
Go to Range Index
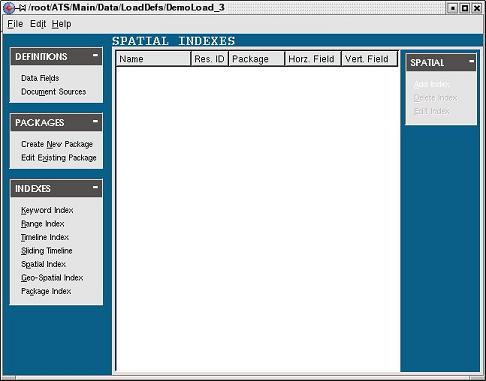pos(43,224)
